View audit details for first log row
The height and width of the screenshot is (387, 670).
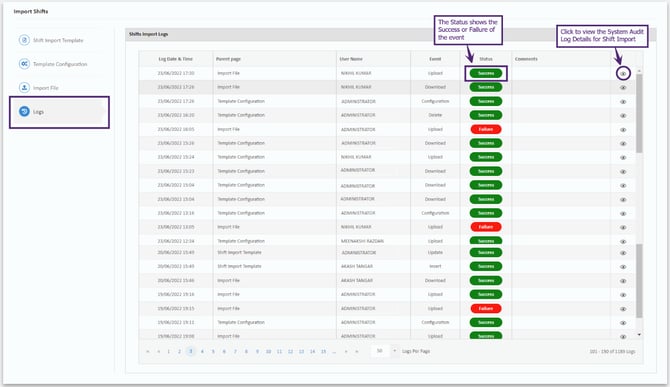point(623,73)
